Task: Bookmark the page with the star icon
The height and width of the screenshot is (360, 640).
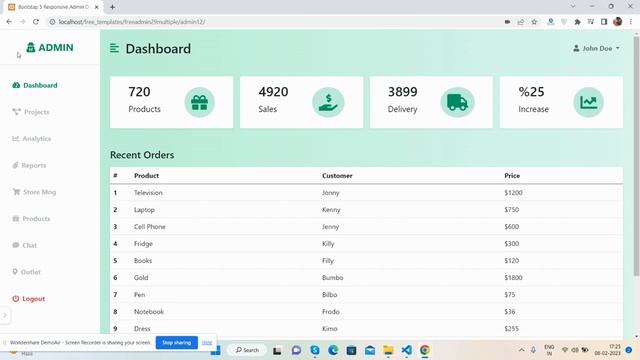Action: (534, 22)
